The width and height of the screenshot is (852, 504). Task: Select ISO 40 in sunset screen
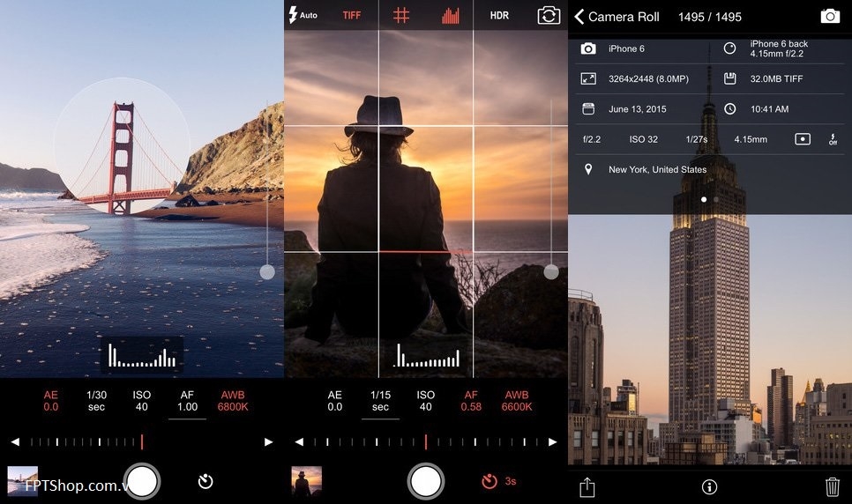click(x=425, y=401)
